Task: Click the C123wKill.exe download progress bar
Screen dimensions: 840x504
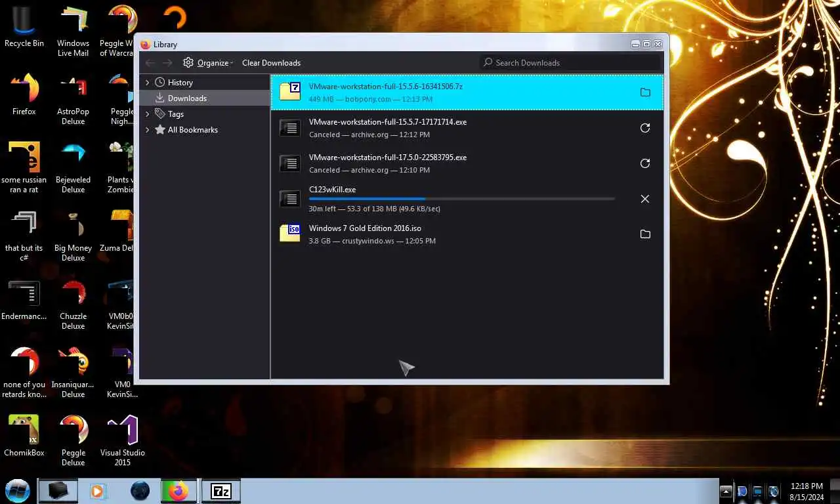Action: pyautogui.click(x=462, y=199)
